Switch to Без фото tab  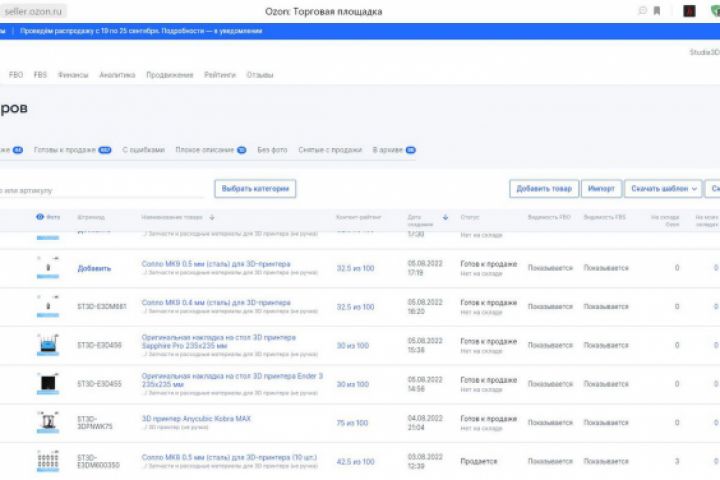tap(272, 150)
